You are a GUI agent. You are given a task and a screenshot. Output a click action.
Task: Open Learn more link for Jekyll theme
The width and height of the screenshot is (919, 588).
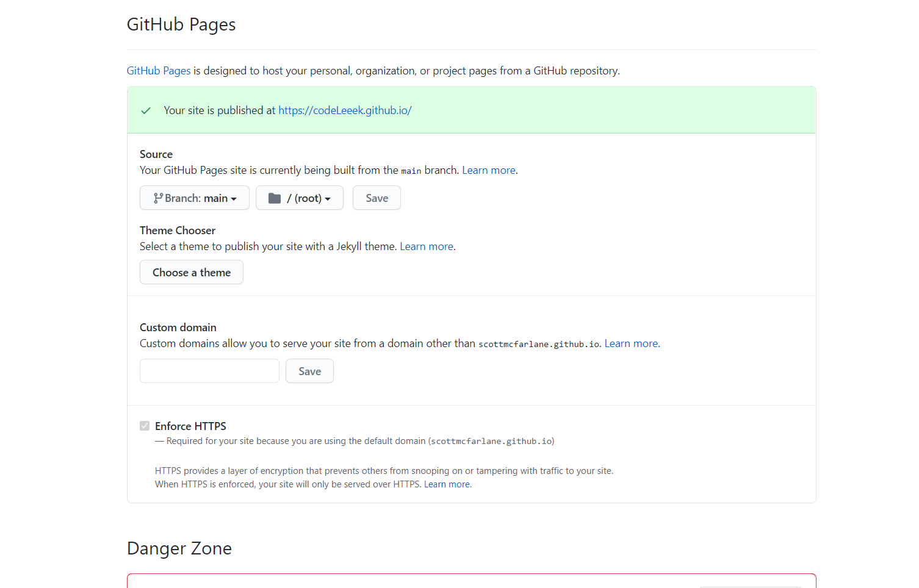(x=427, y=246)
